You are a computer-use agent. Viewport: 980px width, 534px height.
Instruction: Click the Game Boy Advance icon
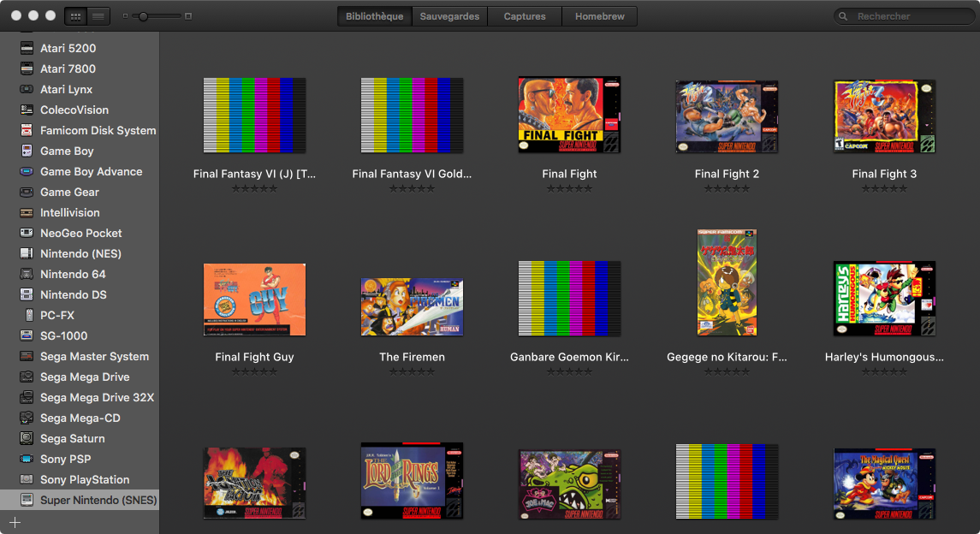click(27, 172)
